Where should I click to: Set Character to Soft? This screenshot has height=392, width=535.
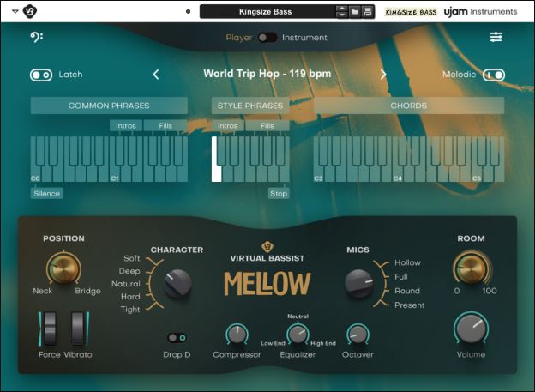coord(132,258)
